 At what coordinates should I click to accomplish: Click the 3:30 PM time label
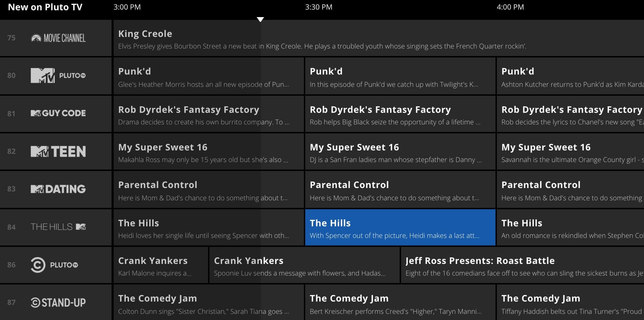click(x=319, y=7)
